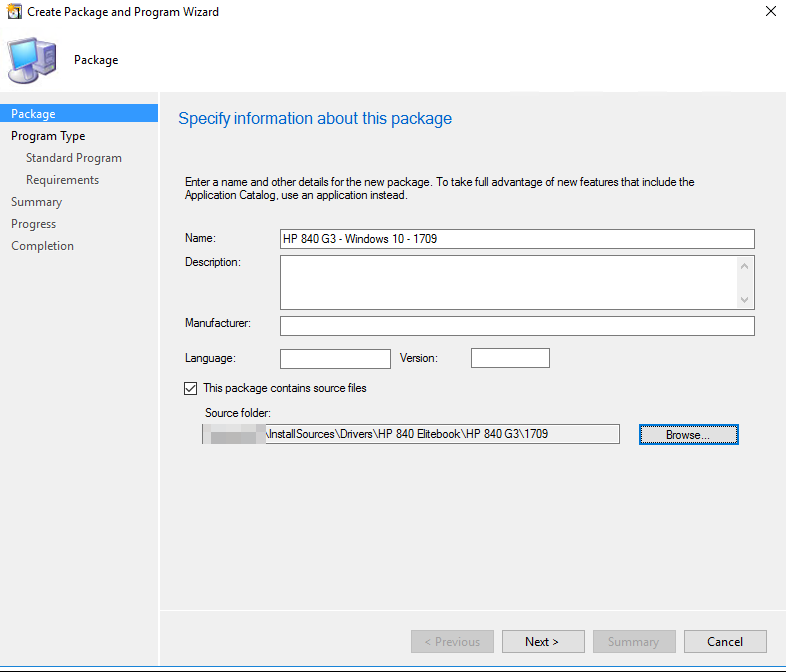786x672 pixels.
Task: Click the Manufacturer input field
Action: [x=516, y=326]
